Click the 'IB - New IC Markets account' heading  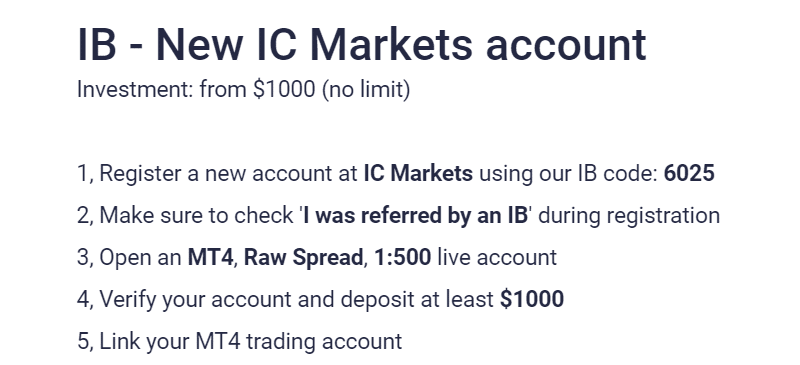(x=362, y=44)
